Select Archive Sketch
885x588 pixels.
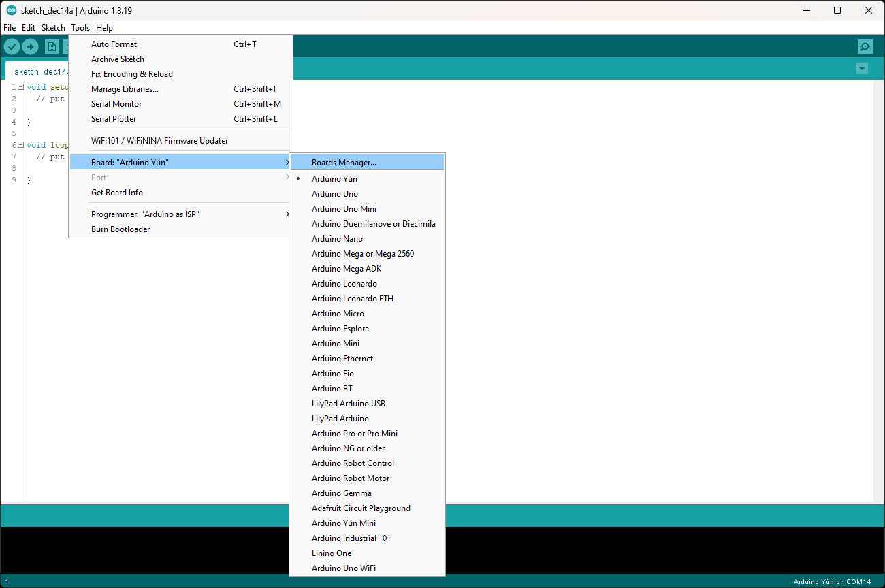coord(180,59)
